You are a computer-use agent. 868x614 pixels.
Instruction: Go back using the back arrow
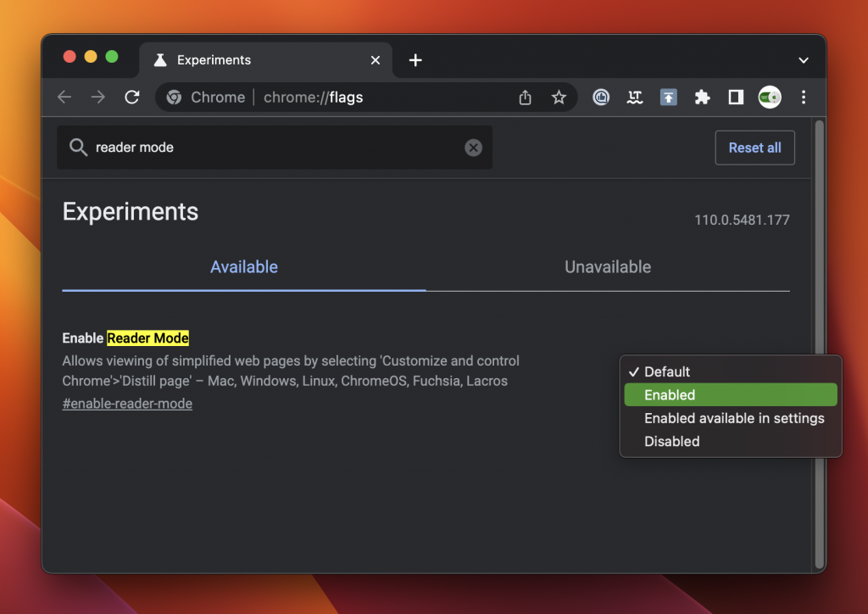pos(64,98)
